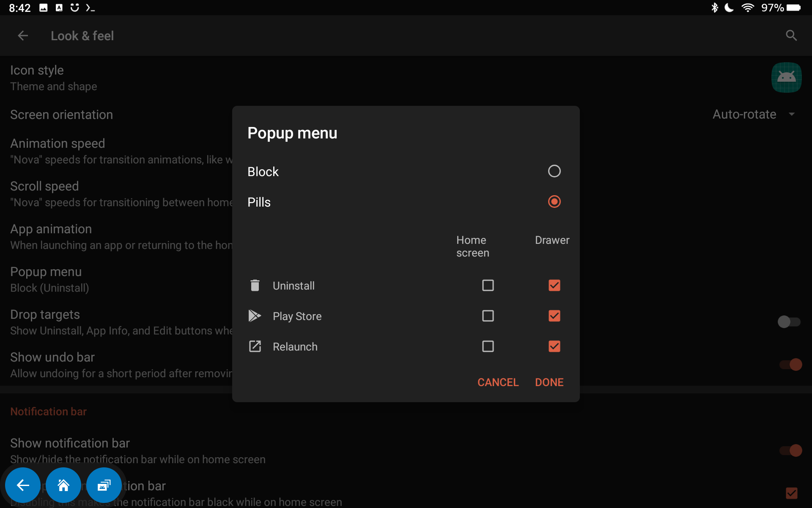Click DONE in the Popup menu dialog

(x=549, y=382)
